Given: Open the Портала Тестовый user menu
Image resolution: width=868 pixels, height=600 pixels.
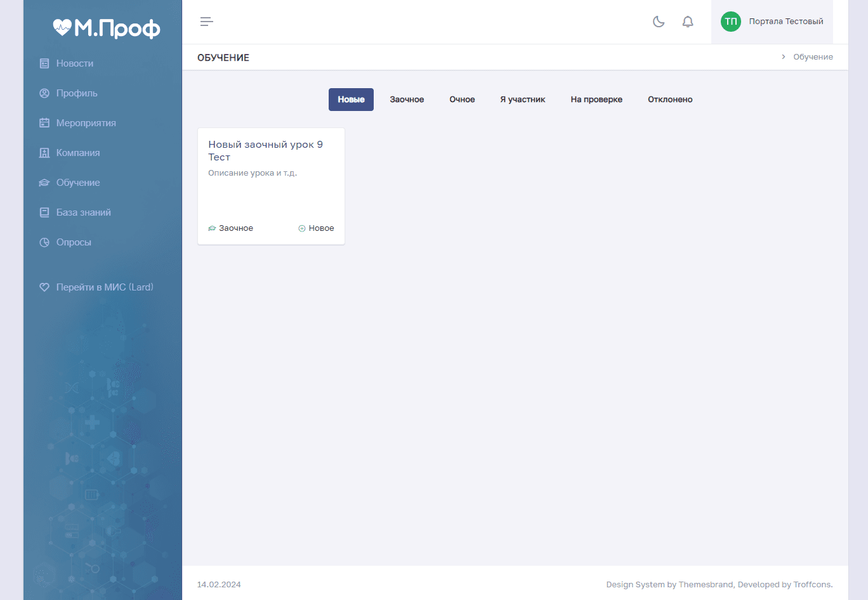Looking at the screenshot, I should pos(786,21).
